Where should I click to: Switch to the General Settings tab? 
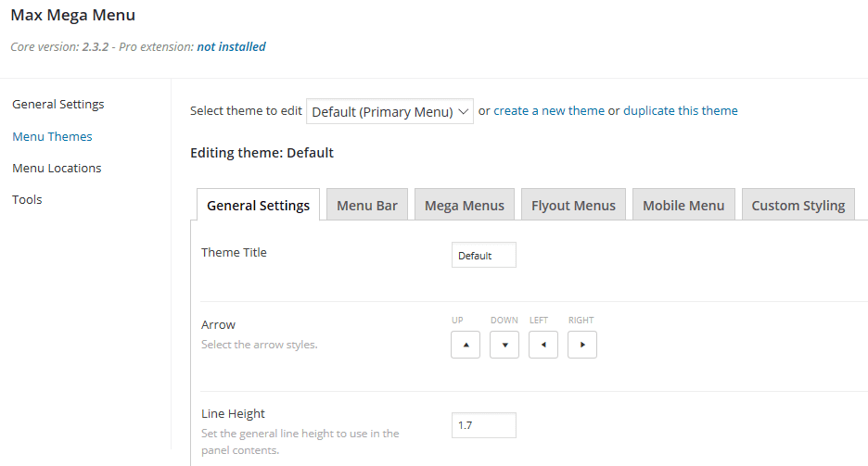click(x=258, y=205)
